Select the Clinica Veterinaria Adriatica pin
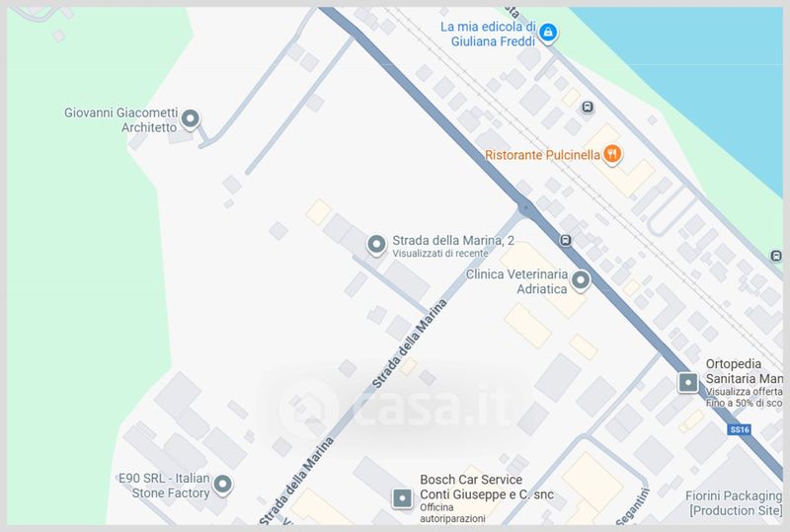The height and width of the screenshot is (532, 790). coord(580,280)
